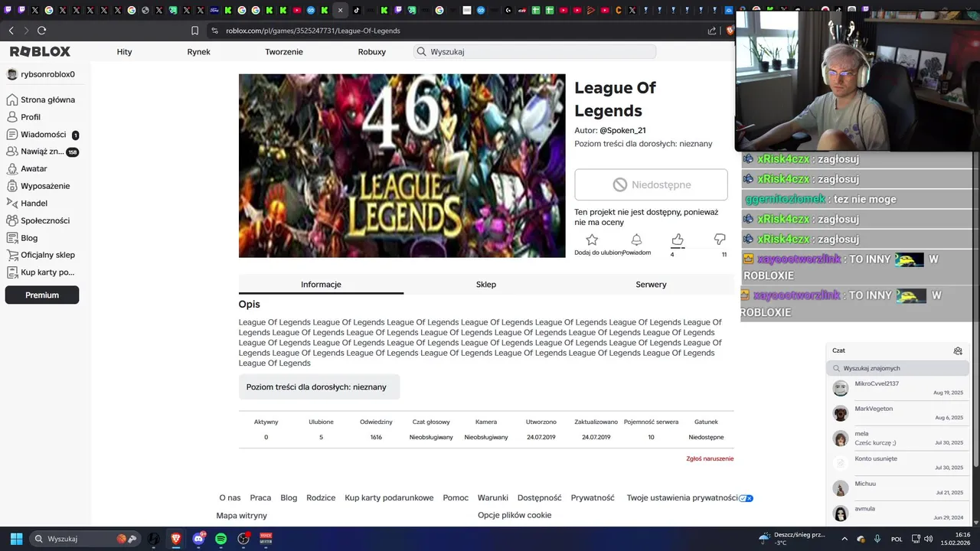Add game to favorites with star icon

click(x=592, y=240)
